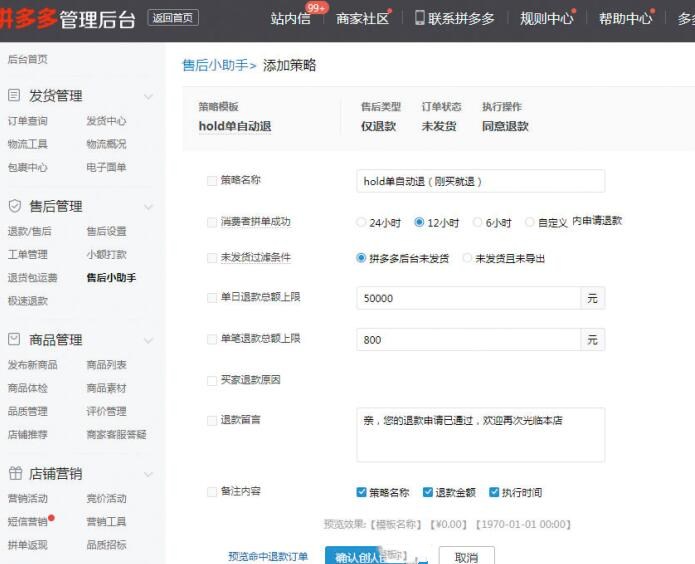
Task: Open 短信营销 in the sidebar
Action: coord(27,521)
